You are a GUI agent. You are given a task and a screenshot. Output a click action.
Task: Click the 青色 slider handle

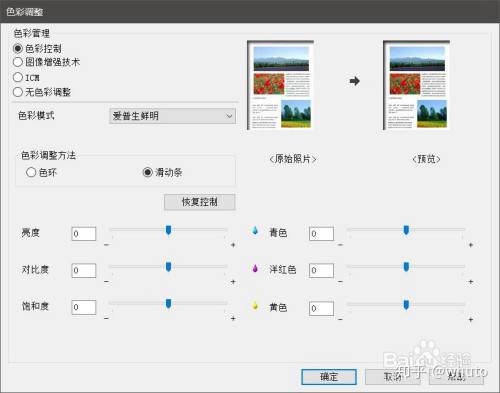(406, 230)
